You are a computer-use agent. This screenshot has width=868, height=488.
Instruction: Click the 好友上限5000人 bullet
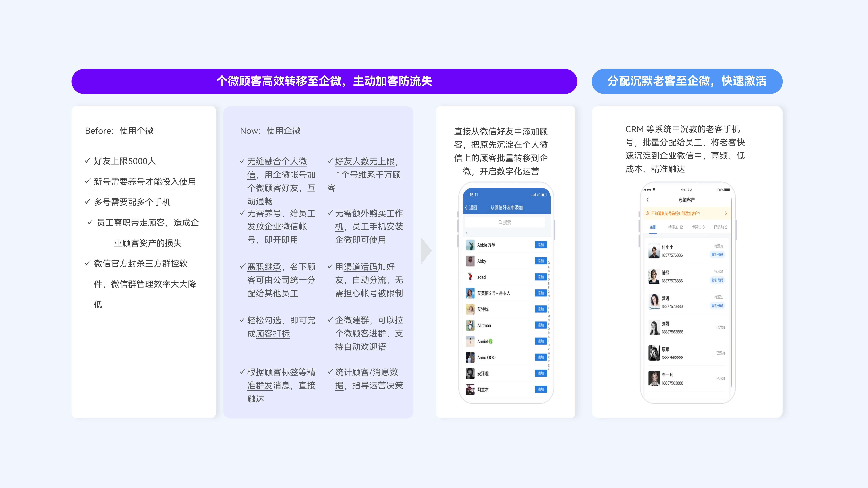(125, 161)
